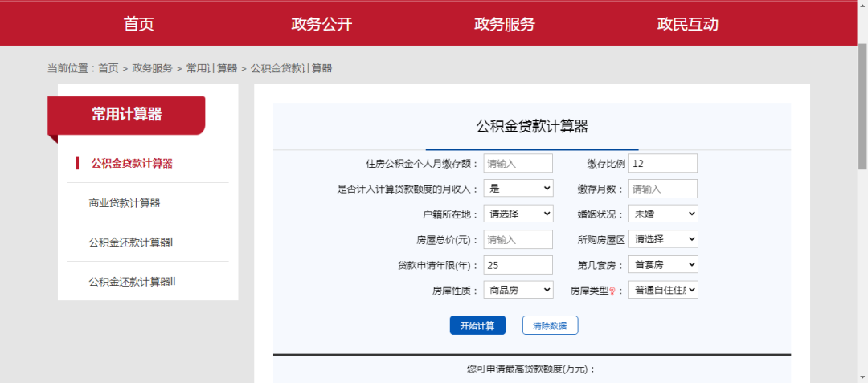Image resolution: width=868 pixels, height=383 pixels.
Task: Click the 常用计算器 sidebar header
Action: coord(126,115)
